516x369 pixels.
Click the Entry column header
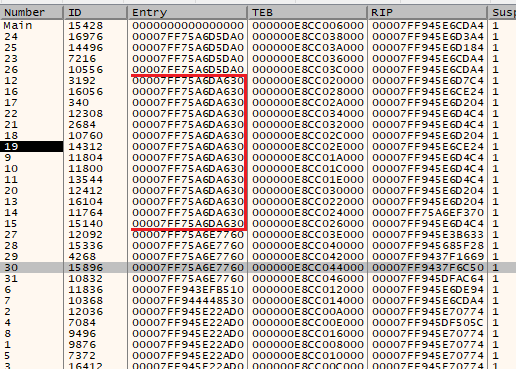point(187,13)
